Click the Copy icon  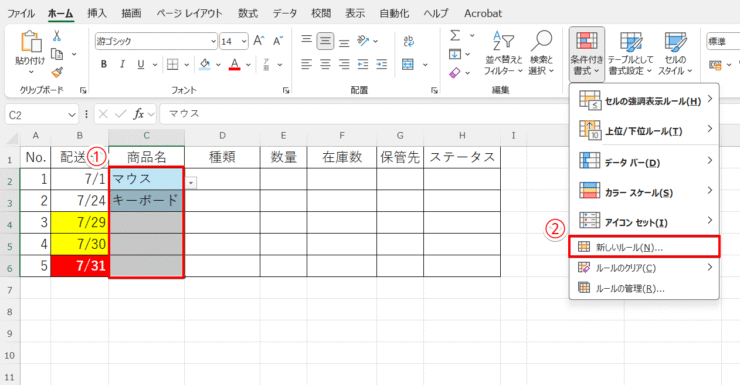click(x=57, y=54)
